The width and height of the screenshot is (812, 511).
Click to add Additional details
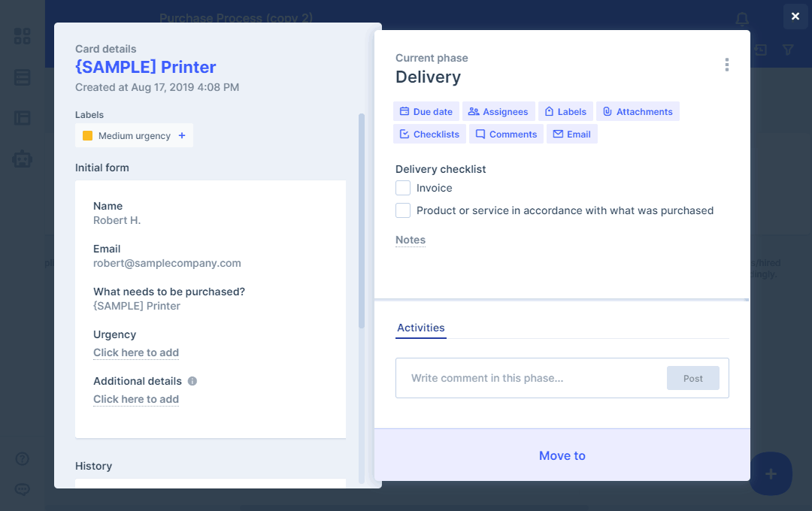coord(136,399)
